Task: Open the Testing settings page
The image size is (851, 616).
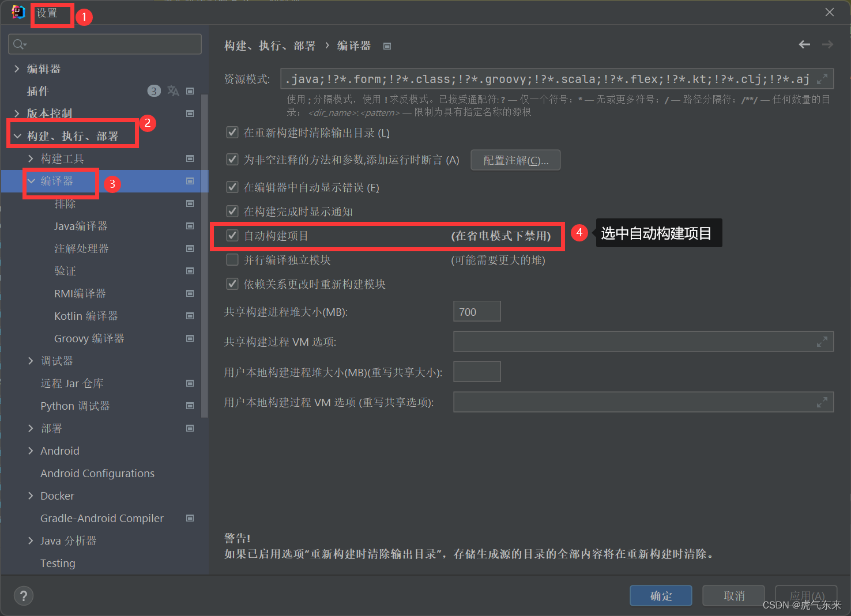Action: 58,563
